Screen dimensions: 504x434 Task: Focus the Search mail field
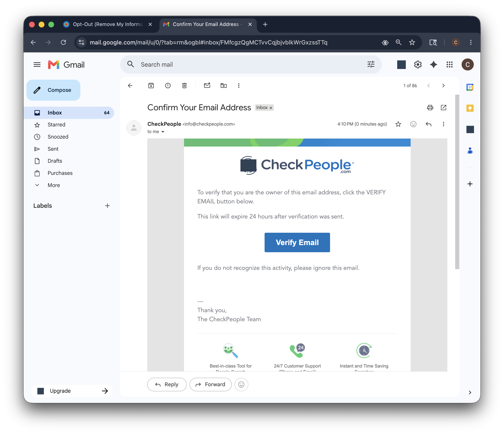point(251,65)
